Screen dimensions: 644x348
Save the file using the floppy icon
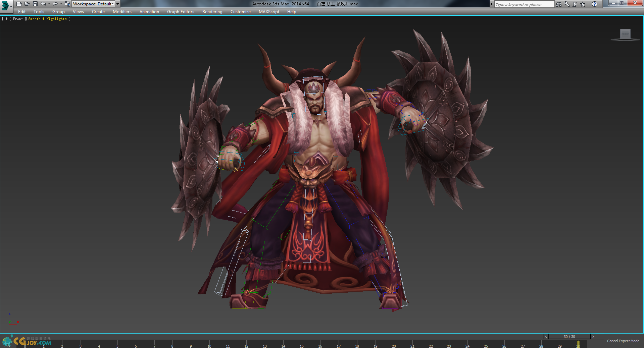pyautogui.click(x=35, y=4)
